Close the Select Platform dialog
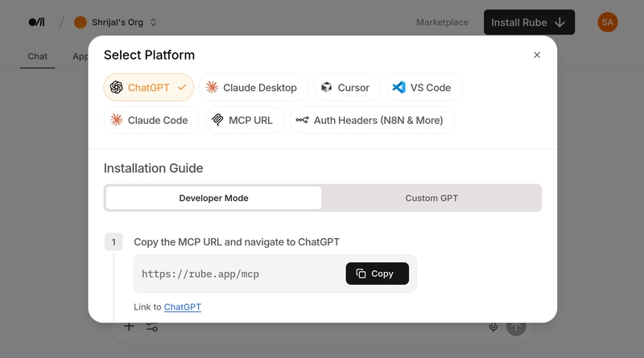Viewport: 644px width, 358px height. [x=537, y=56]
